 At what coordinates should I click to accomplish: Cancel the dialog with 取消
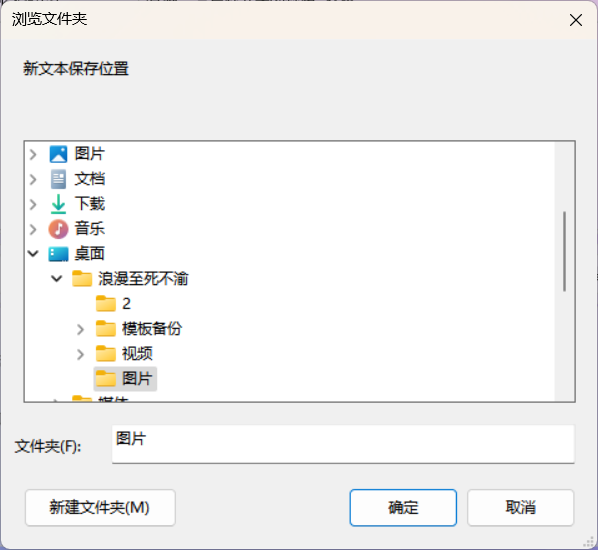(x=521, y=508)
